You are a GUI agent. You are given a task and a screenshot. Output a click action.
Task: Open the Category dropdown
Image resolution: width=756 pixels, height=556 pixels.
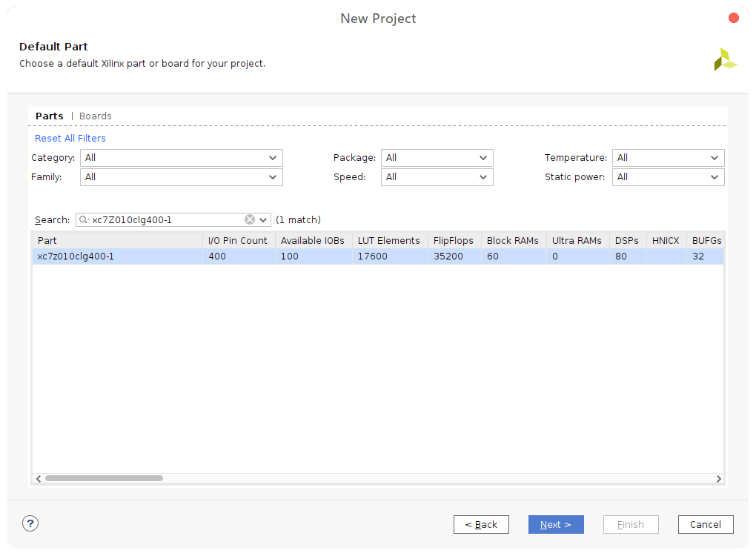point(181,158)
